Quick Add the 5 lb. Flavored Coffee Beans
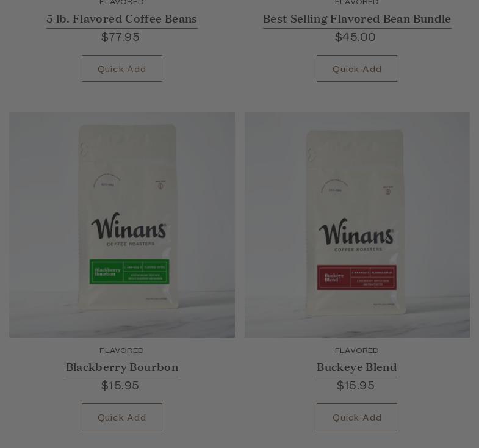Viewport: 479px width, 448px height. coord(122,68)
